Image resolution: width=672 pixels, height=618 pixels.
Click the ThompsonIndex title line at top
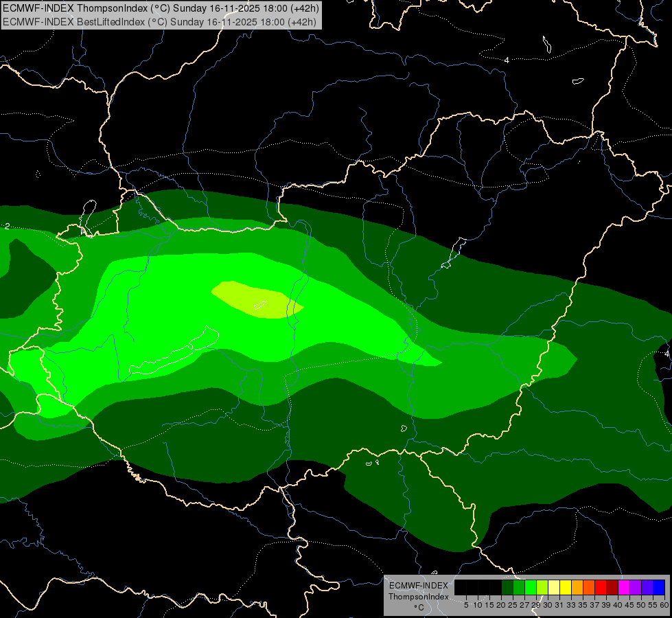(161, 8)
